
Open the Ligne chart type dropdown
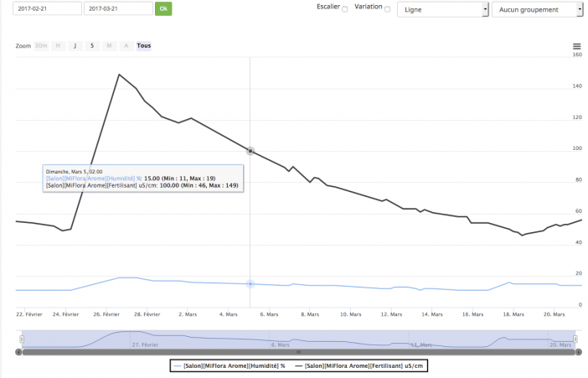point(443,10)
